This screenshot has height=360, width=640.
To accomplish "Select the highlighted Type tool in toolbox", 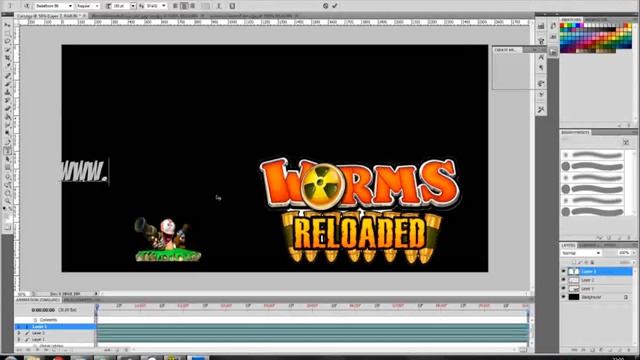I will 7,151.
